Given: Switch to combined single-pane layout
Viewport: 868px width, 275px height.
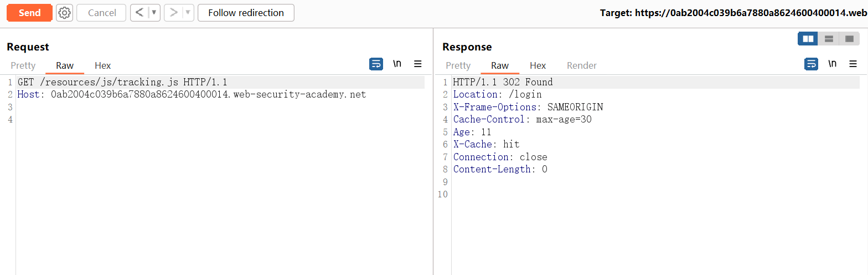Looking at the screenshot, I should (849, 39).
